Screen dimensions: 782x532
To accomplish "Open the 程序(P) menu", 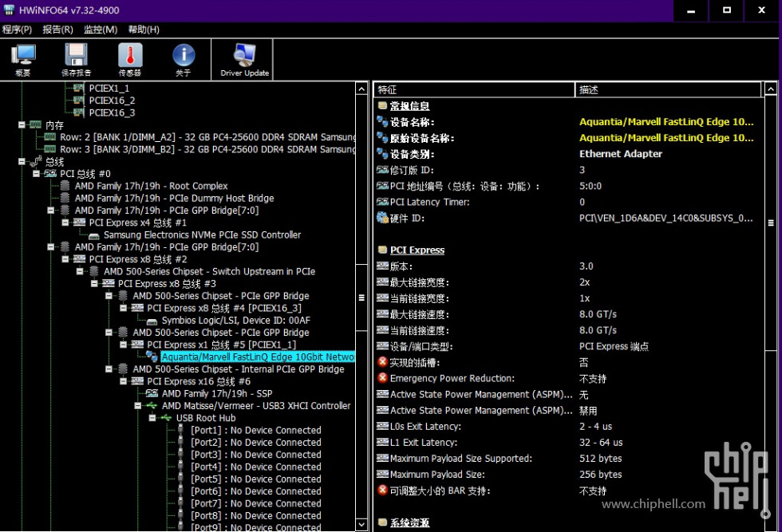I will pyautogui.click(x=17, y=30).
